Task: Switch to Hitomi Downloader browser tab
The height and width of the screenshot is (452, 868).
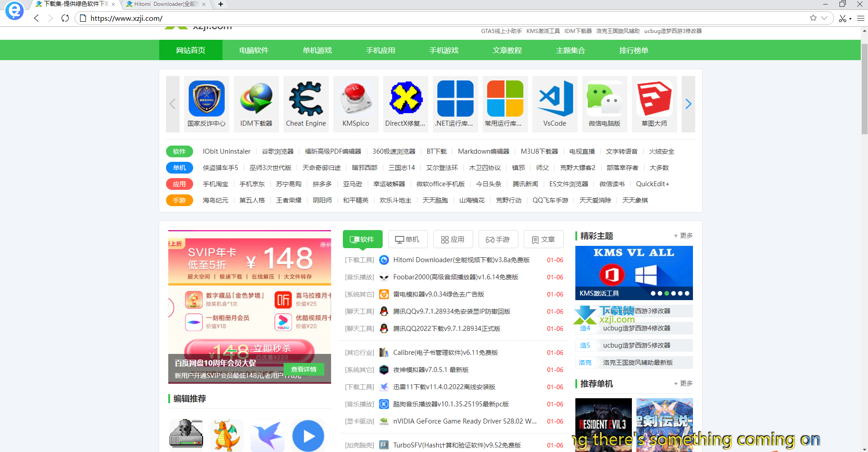Action: (166, 4)
